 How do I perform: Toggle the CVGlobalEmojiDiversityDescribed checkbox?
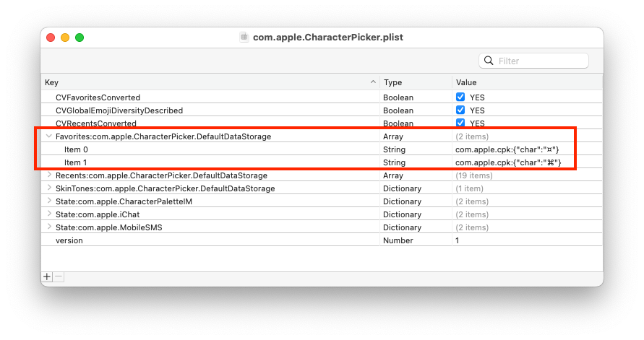tap(460, 110)
